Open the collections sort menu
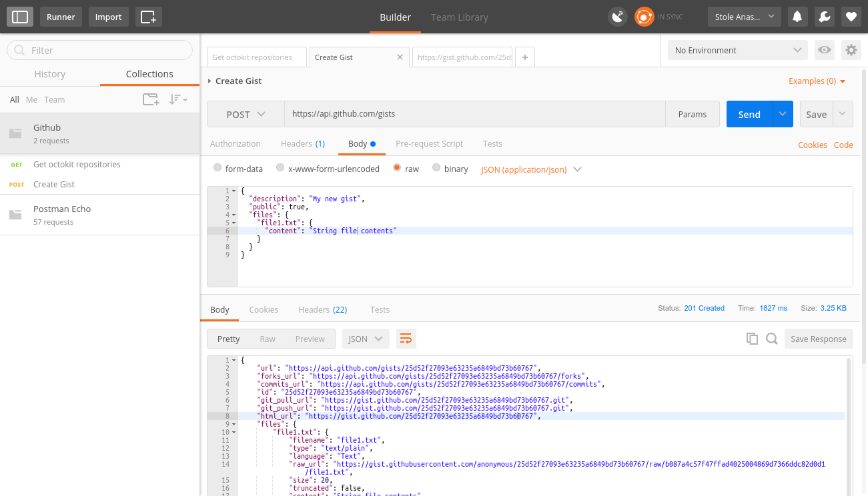868x496 pixels. (177, 99)
